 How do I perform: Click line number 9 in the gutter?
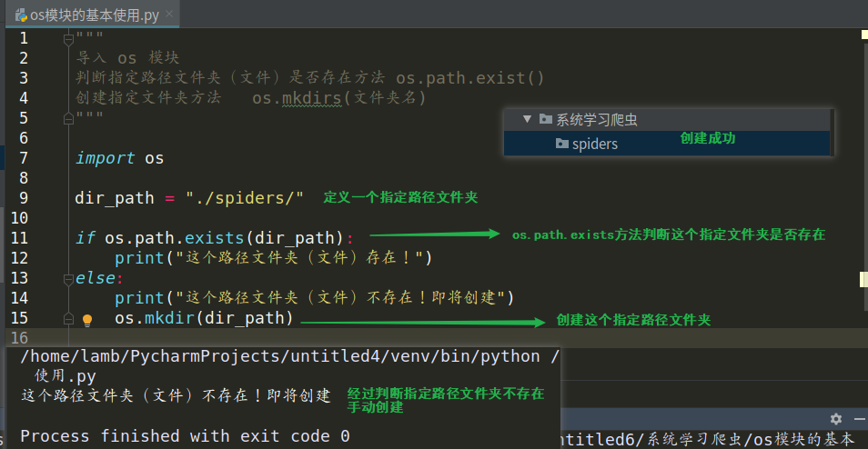(24, 198)
